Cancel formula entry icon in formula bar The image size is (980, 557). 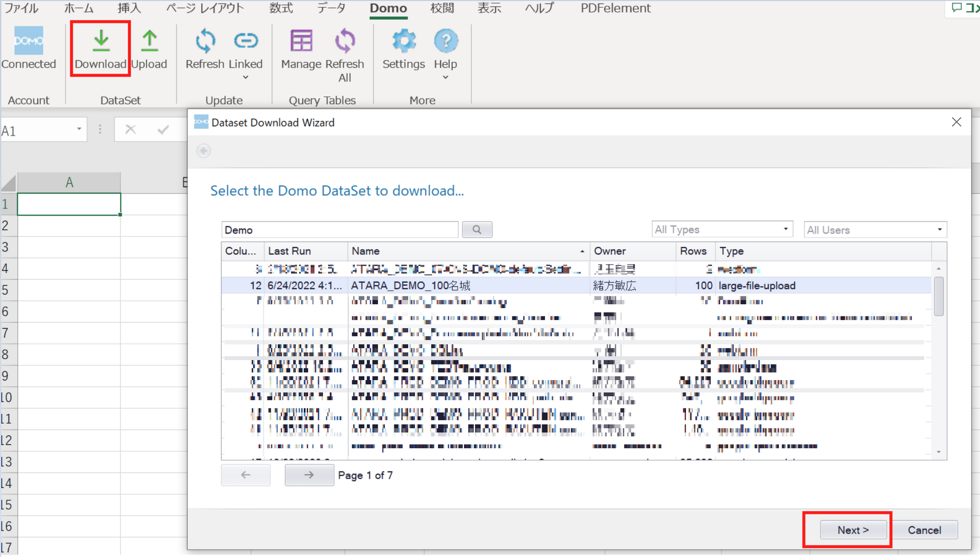click(130, 129)
